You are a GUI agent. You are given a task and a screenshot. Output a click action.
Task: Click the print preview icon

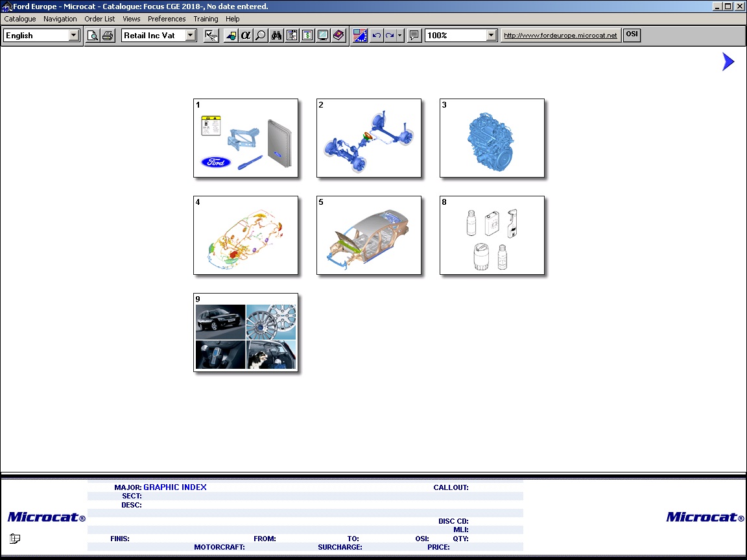coord(93,36)
